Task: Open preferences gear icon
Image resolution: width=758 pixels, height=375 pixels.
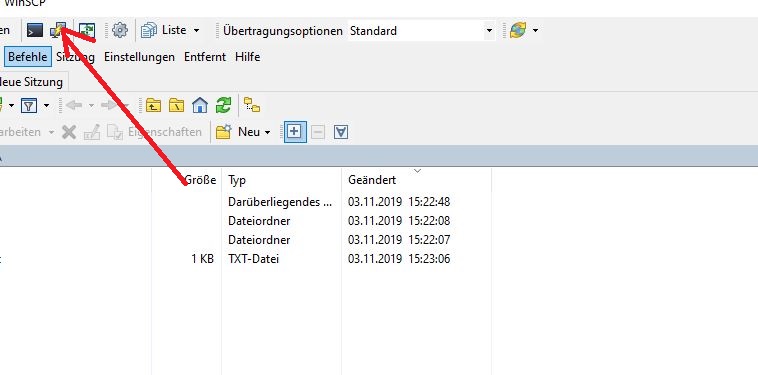Action: click(x=120, y=30)
